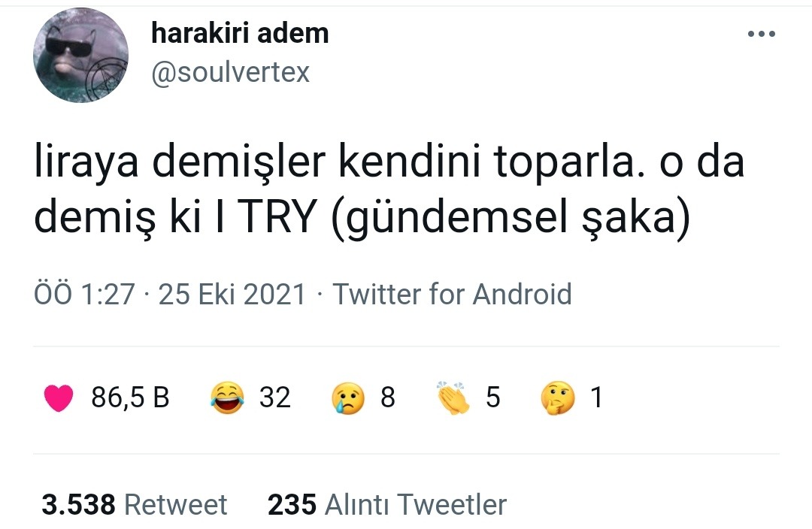Open the 3.538 Retweet list
812x529 pixels.
coord(134,504)
